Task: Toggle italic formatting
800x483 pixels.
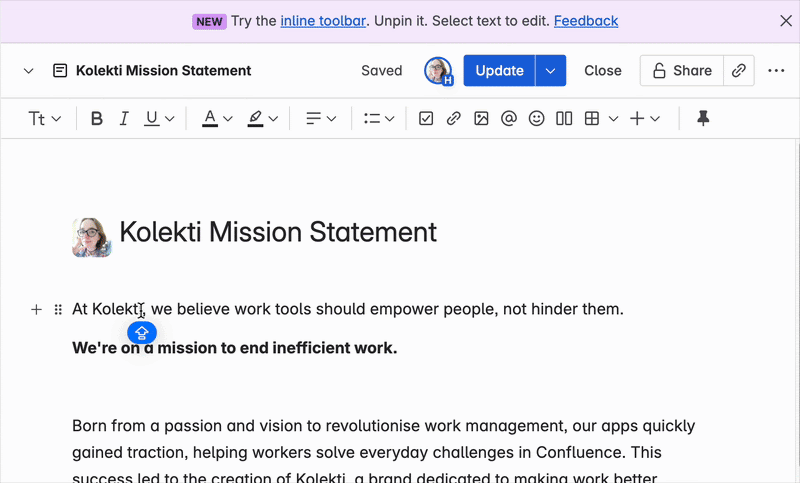Action: 123,119
